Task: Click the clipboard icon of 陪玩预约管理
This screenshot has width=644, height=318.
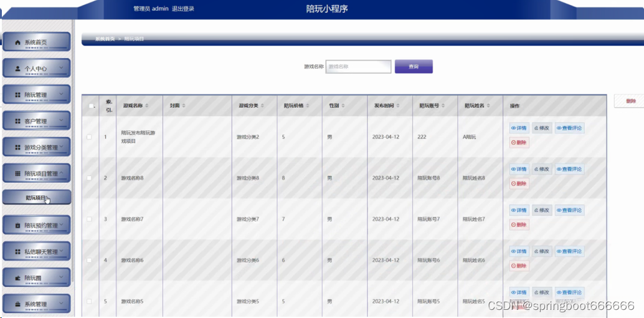Action: 17,226
